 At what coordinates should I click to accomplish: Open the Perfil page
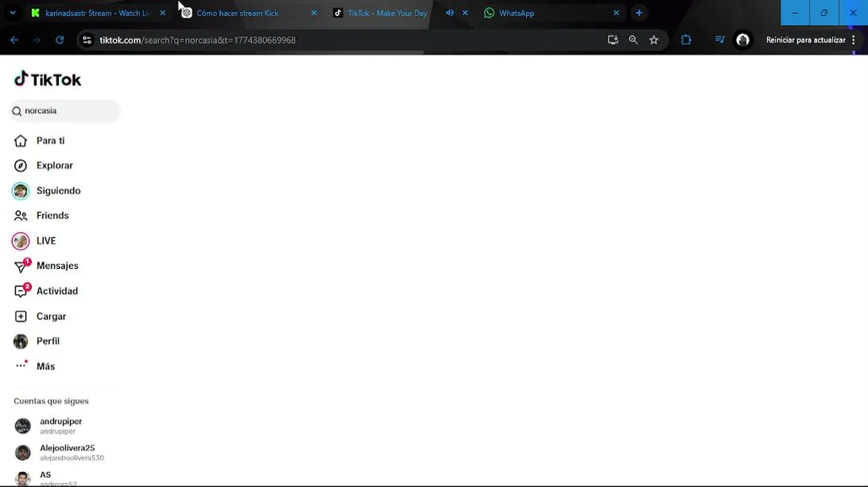(x=48, y=341)
